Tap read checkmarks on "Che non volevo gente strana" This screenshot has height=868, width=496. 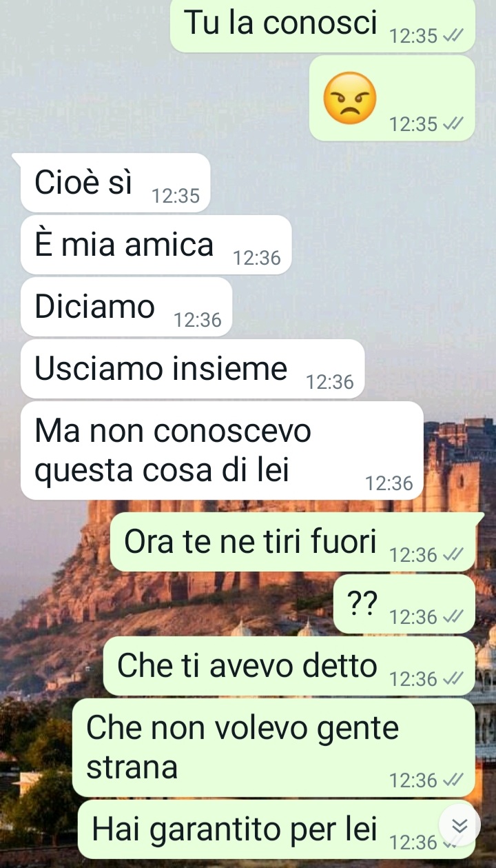[x=453, y=780]
